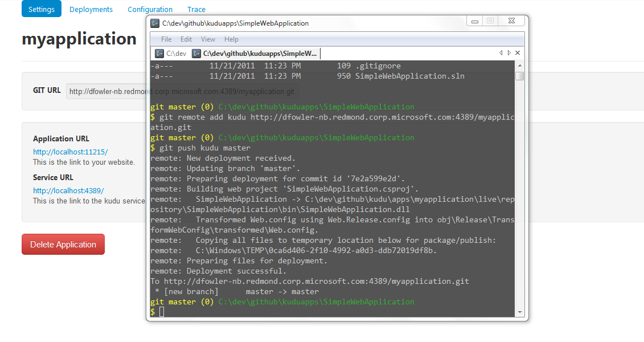Click the 'Preparing files for deployment.' line
This screenshot has height=342, width=644.
pyautogui.click(x=239, y=261)
